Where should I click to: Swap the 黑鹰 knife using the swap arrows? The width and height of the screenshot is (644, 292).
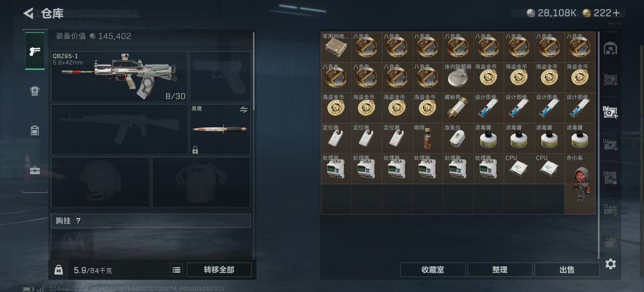(244, 109)
